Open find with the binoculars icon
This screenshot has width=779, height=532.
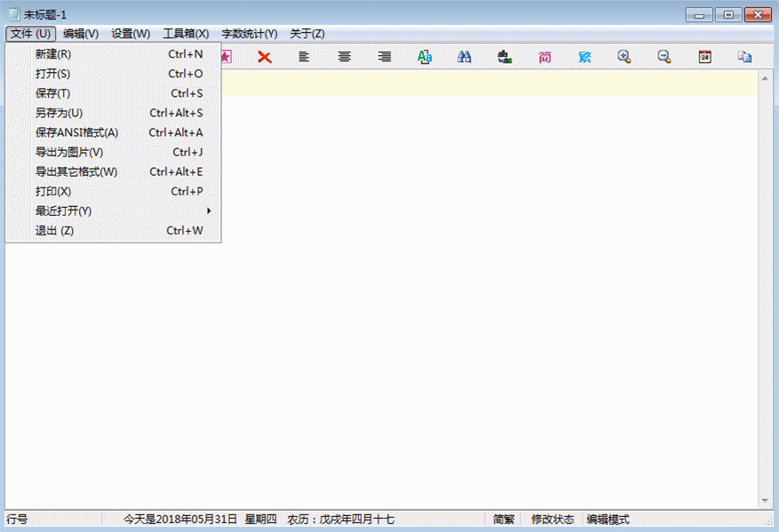tap(464, 57)
